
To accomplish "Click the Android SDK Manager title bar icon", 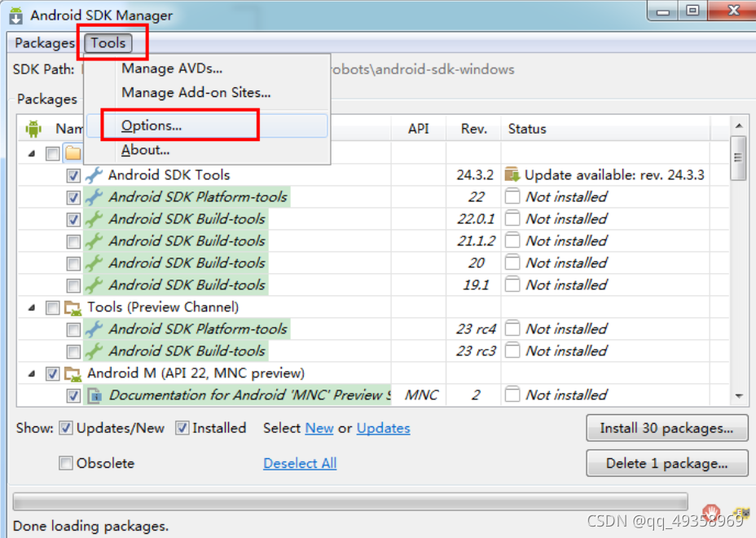I will point(15,15).
